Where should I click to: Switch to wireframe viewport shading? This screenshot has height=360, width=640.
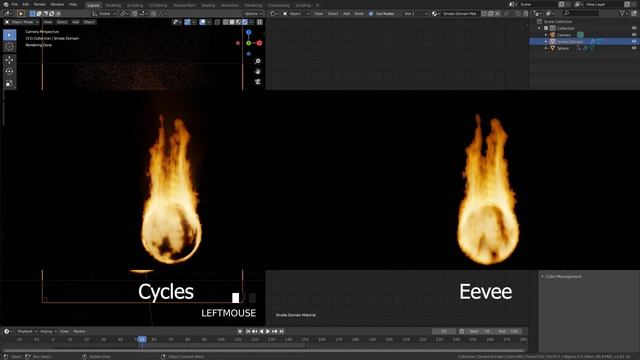(x=226, y=22)
